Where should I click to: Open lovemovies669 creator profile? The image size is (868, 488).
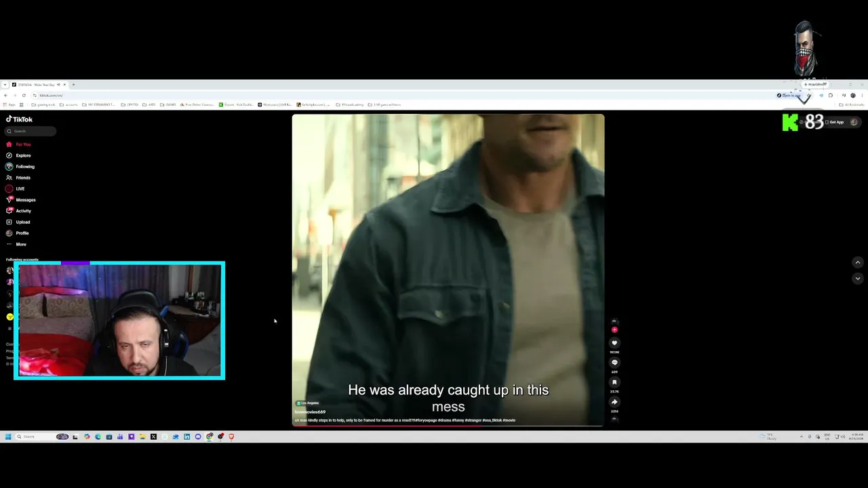tap(310, 412)
